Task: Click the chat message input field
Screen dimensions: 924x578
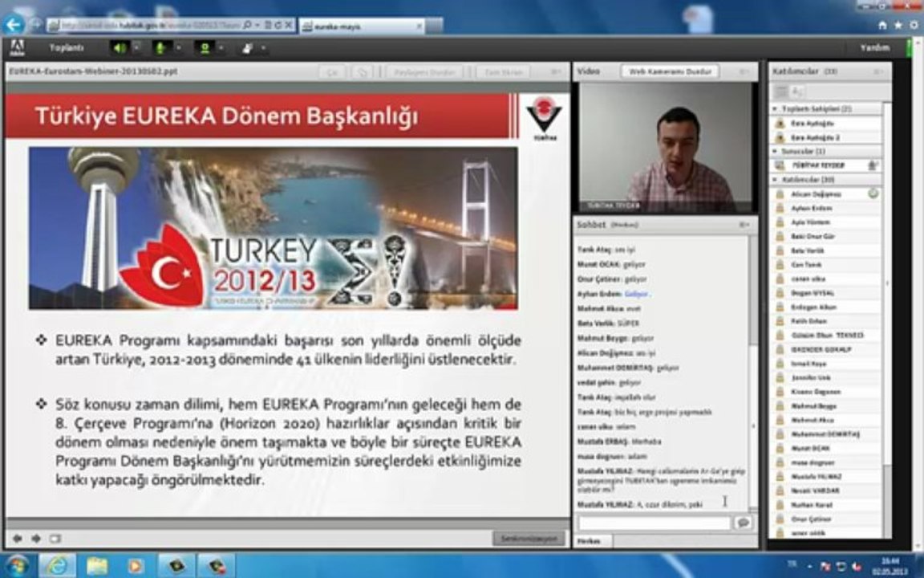Action: (x=654, y=523)
